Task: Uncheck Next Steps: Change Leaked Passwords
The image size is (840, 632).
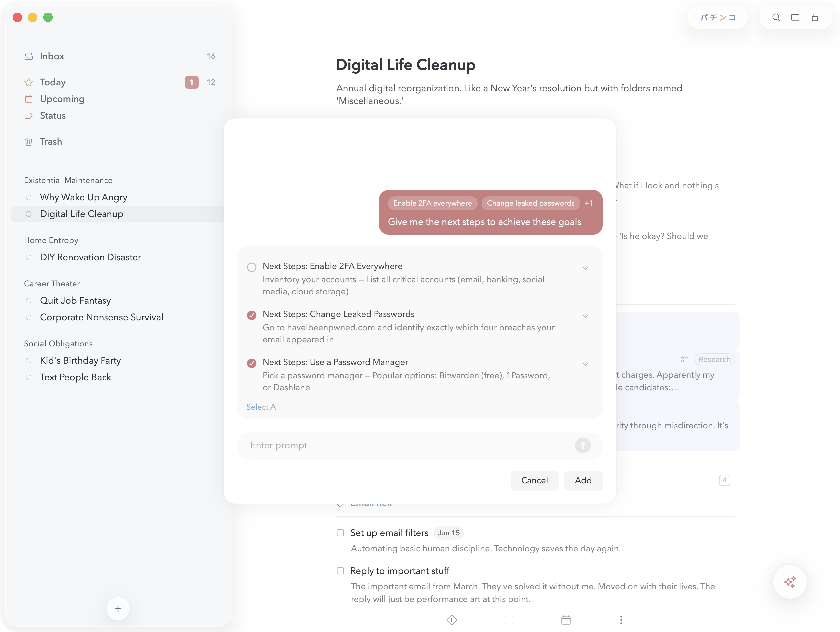Action: (x=251, y=315)
